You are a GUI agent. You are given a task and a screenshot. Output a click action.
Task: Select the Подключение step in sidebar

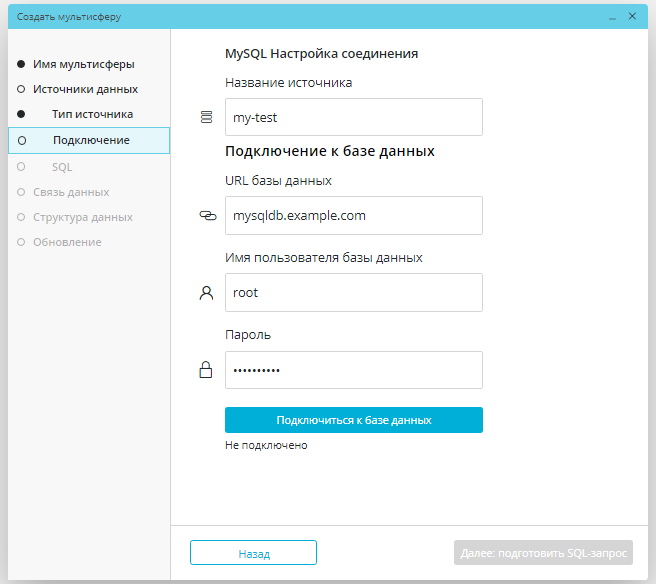pyautogui.click(x=89, y=141)
